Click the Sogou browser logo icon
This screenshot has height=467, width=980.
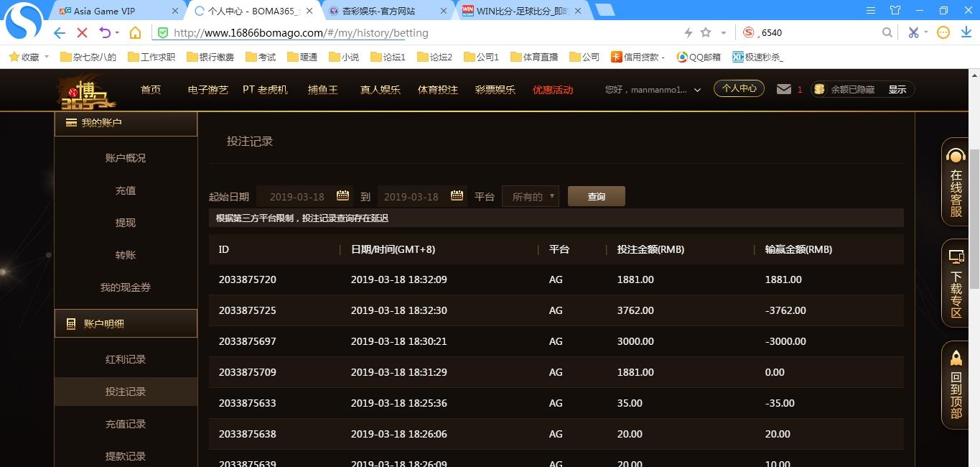click(22, 22)
